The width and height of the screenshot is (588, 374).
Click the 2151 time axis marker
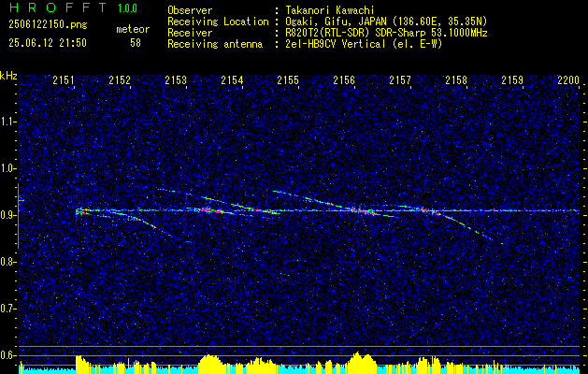(x=64, y=80)
